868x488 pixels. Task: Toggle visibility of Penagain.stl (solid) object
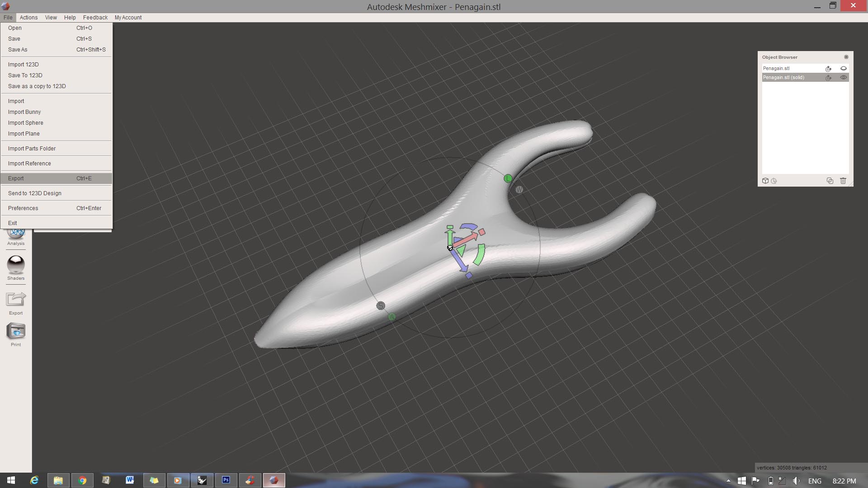[843, 77]
